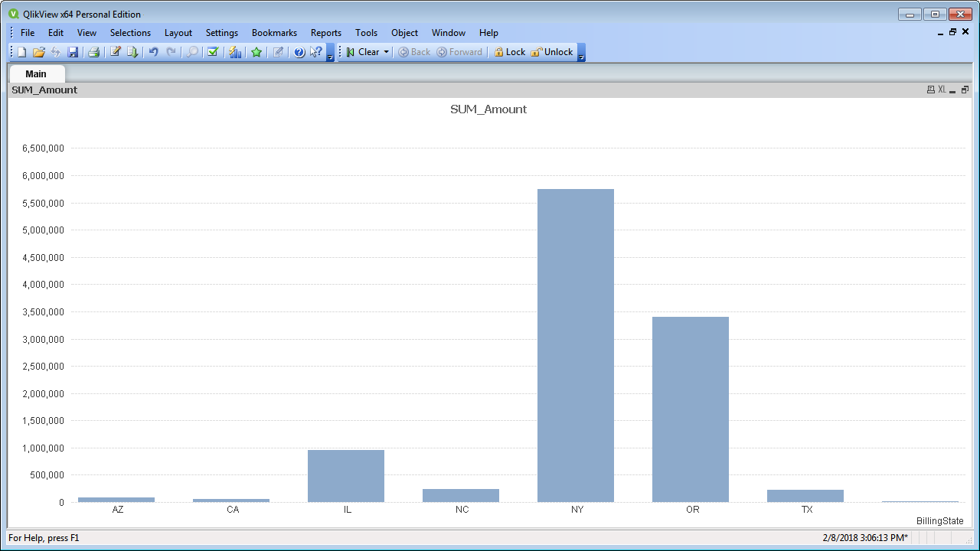Send the chart to Excel via XL icon
Screen dimensions: 980x551
tap(942, 90)
